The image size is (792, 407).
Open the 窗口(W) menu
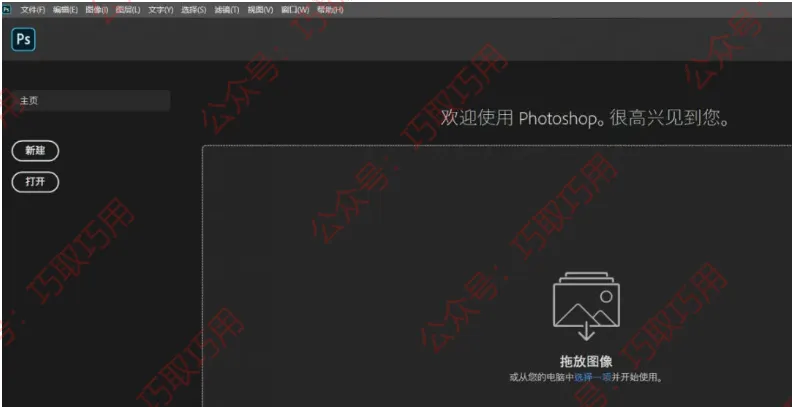pyautogui.click(x=295, y=10)
